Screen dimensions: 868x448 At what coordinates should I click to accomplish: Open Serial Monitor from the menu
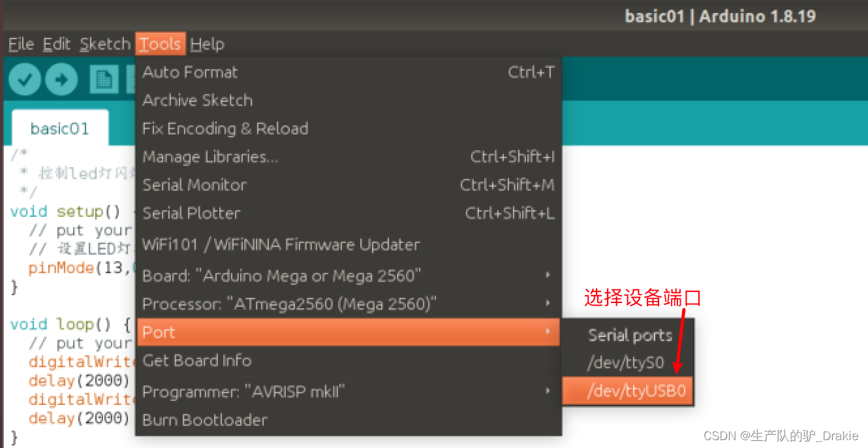(349, 185)
